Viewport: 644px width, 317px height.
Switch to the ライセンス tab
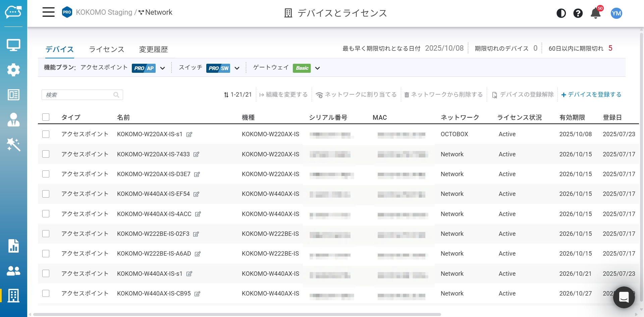[106, 49]
